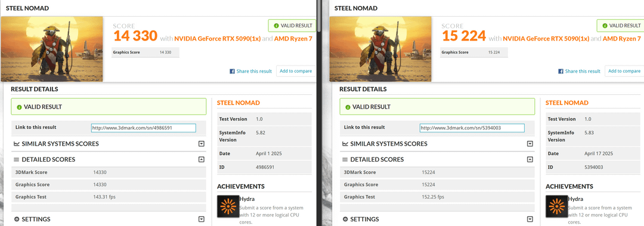Image resolution: width=644 pixels, height=226 pixels.
Task: Click the 143.31 fps Graphics Test value
Action: (104, 197)
